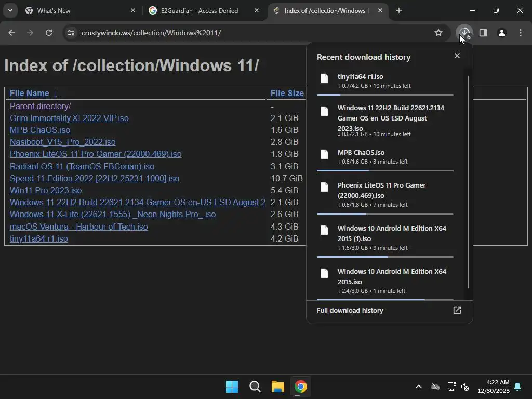Open the side panel

tap(483, 33)
